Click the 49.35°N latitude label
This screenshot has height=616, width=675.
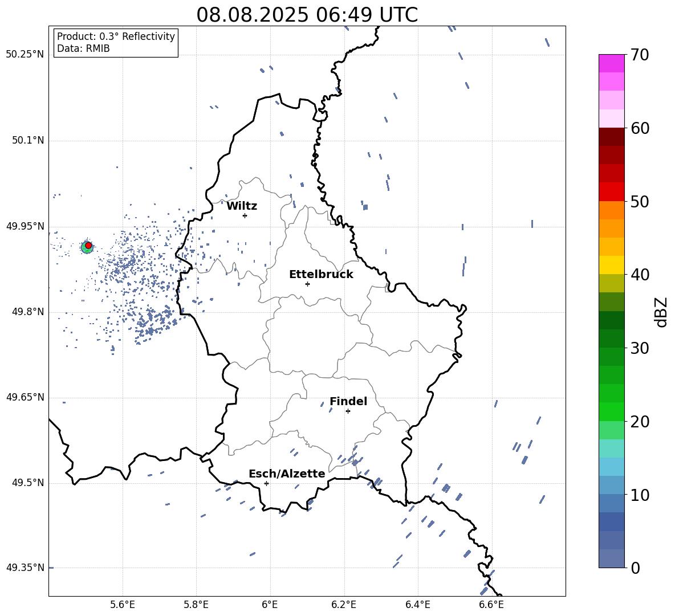(25, 568)
